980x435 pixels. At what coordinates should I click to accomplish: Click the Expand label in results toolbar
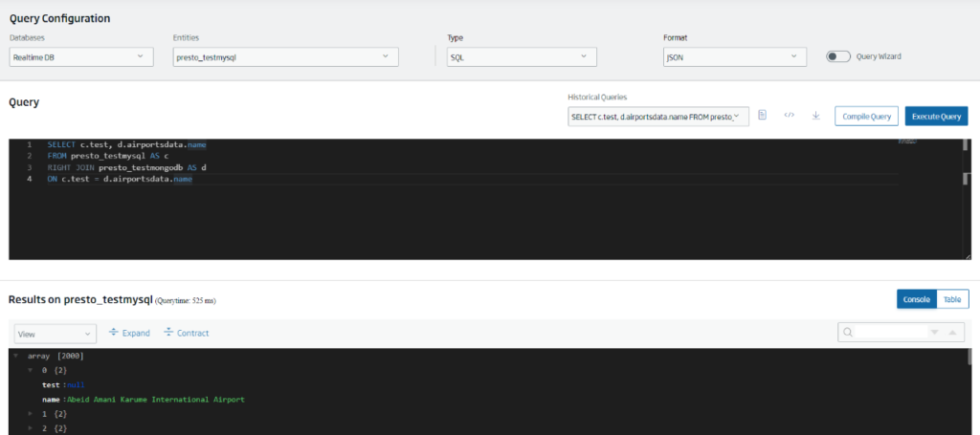[136, 334]
